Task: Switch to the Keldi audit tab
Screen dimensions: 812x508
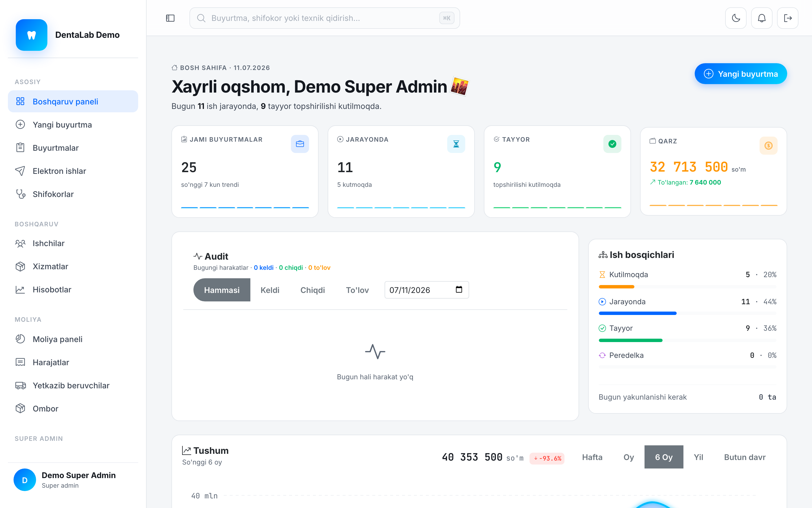Action: pyautogui.click(x=270, y=290)
